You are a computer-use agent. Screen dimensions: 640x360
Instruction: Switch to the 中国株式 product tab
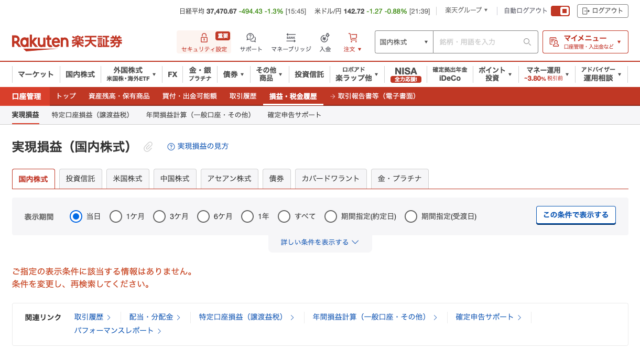pyautogui.click(x=175, y=179)
